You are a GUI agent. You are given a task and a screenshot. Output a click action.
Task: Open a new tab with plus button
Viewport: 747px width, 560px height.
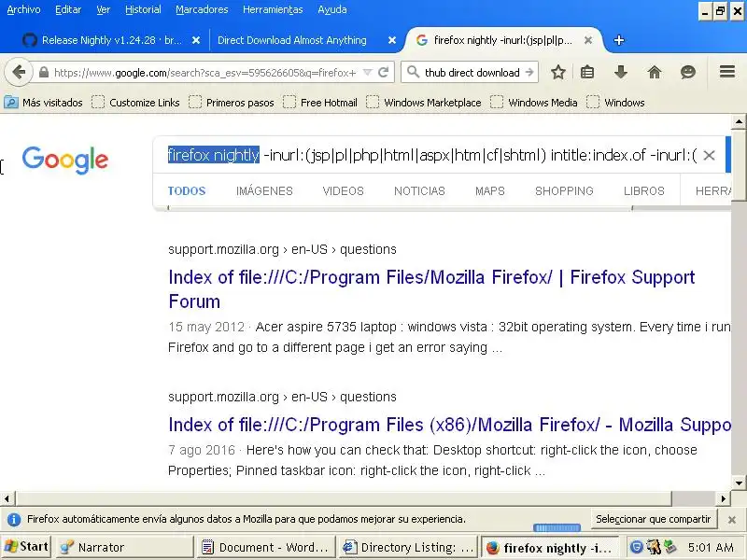[x=618, y=40]
